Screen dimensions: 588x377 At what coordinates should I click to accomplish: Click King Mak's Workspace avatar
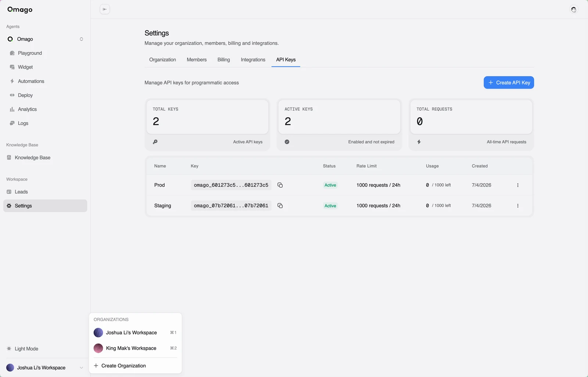point(98,348)
